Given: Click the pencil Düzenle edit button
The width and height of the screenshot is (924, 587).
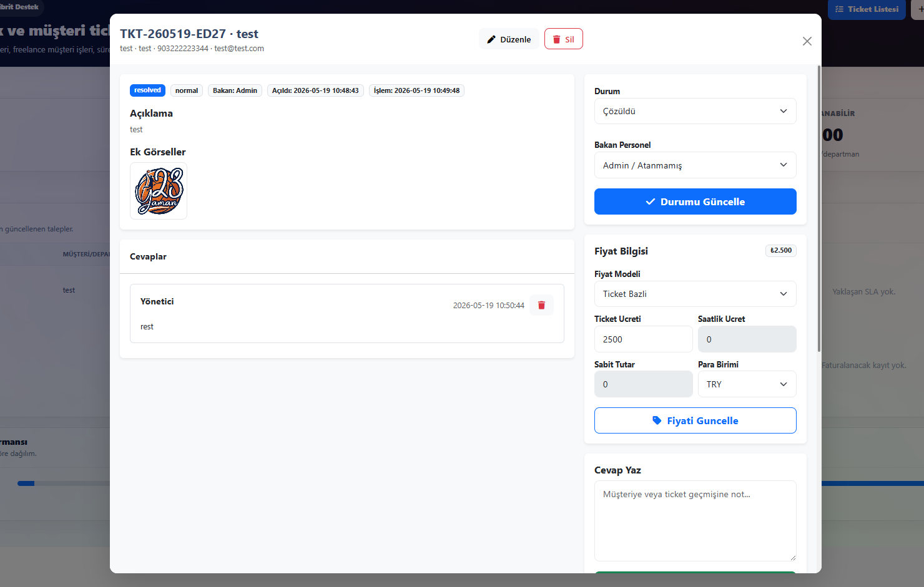Looking at the screenshot, I should [x=509, y=39].
